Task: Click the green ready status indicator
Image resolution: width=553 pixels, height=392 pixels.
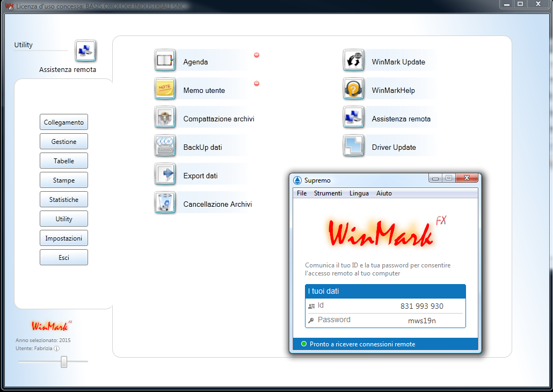Action: pyautogui.click(x=304, y=344)
